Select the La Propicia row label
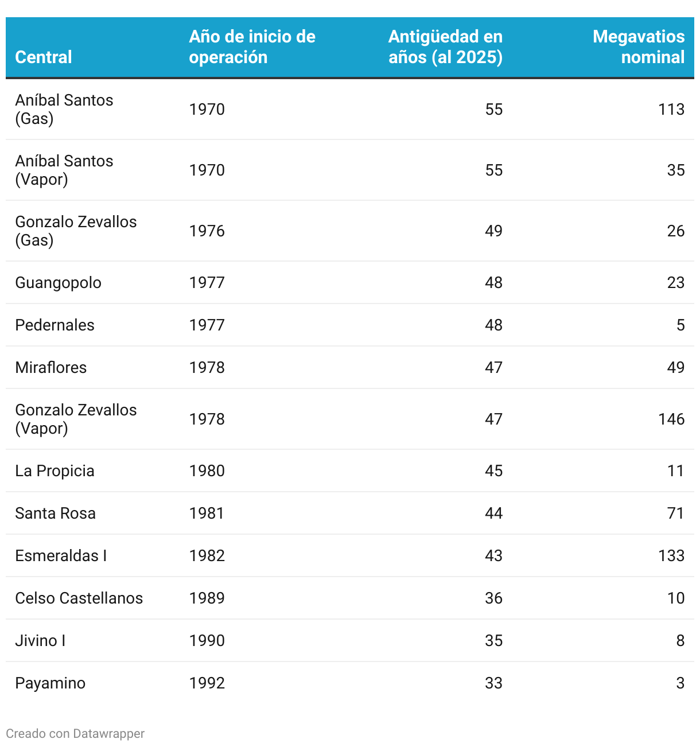This screenshot has width=700, height=747. pos(55,470)
